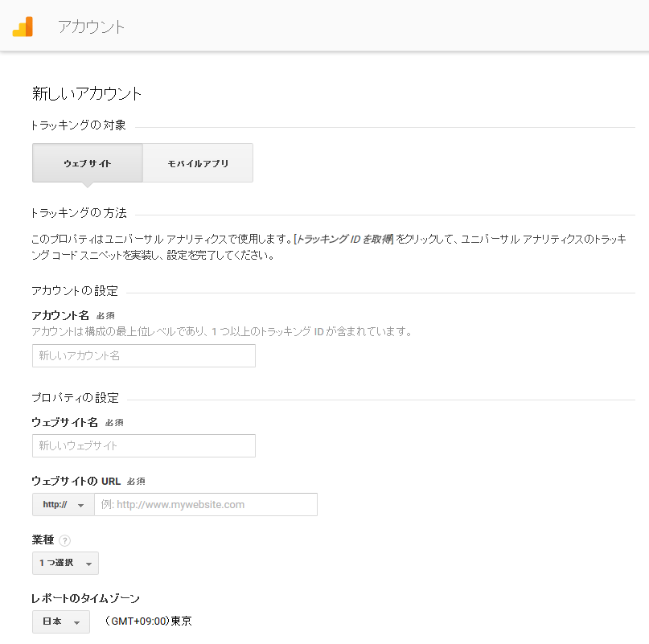The image size is (649, 644).
Task: Click the (GMT+09:00) 東京 timezone value
Action: tap(149, 621)
